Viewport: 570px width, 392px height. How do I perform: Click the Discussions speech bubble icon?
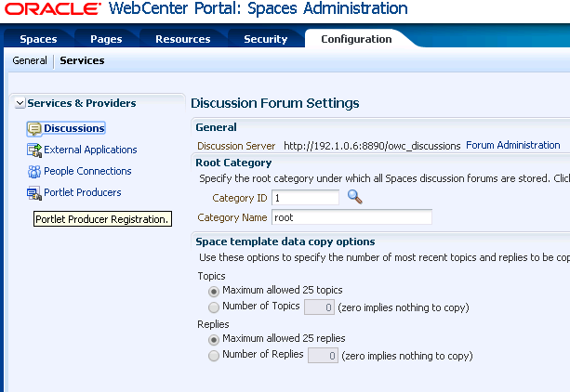34,128
